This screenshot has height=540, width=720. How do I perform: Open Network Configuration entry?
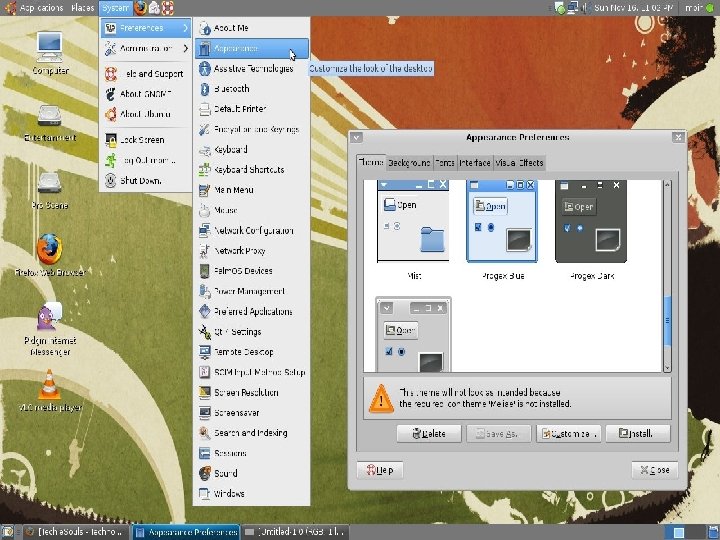tap(252, 231)
